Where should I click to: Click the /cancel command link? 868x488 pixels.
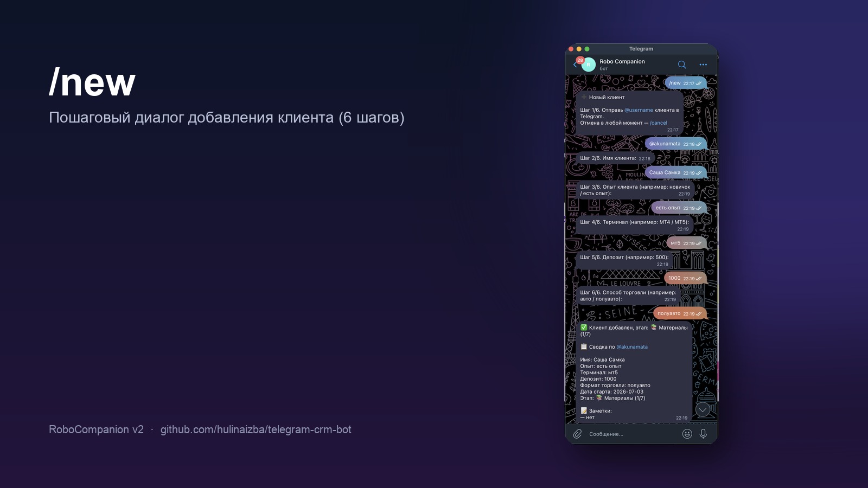tap(659, 123)
